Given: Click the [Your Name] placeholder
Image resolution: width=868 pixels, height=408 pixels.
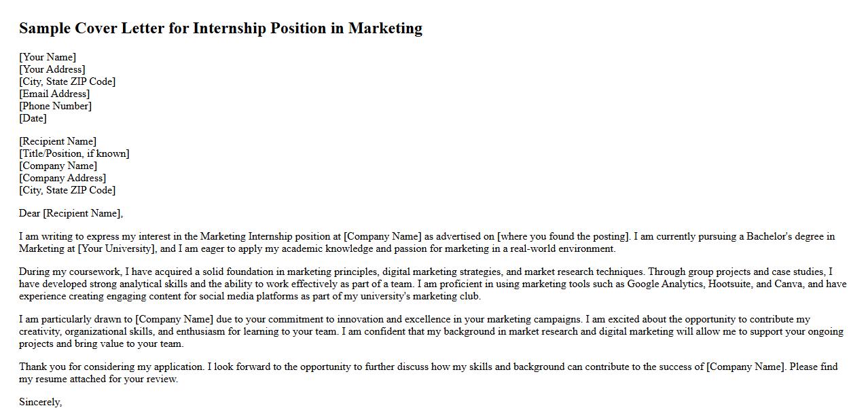Looking at the screenshot, I should pyautogui.click(x=48, y=57).
